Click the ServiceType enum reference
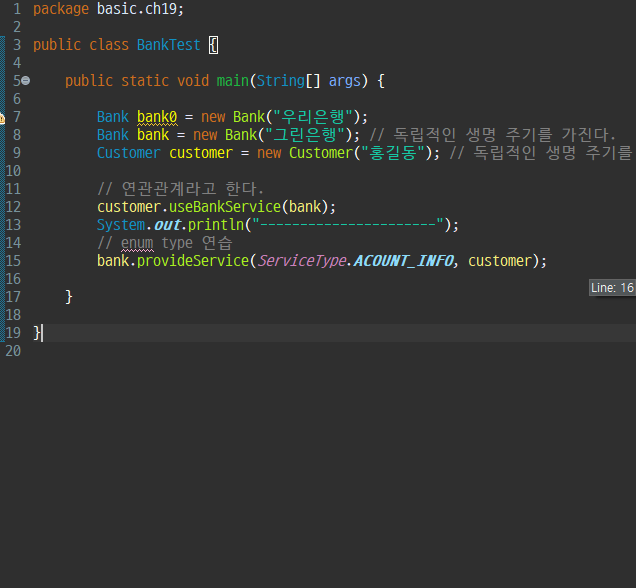 [302, 261]
